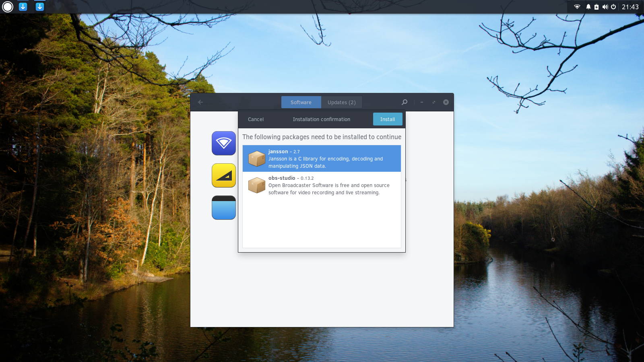Open the blue Wi-Fi category icon
This screenshot has height=362, width=644.
tap(224, 143)
